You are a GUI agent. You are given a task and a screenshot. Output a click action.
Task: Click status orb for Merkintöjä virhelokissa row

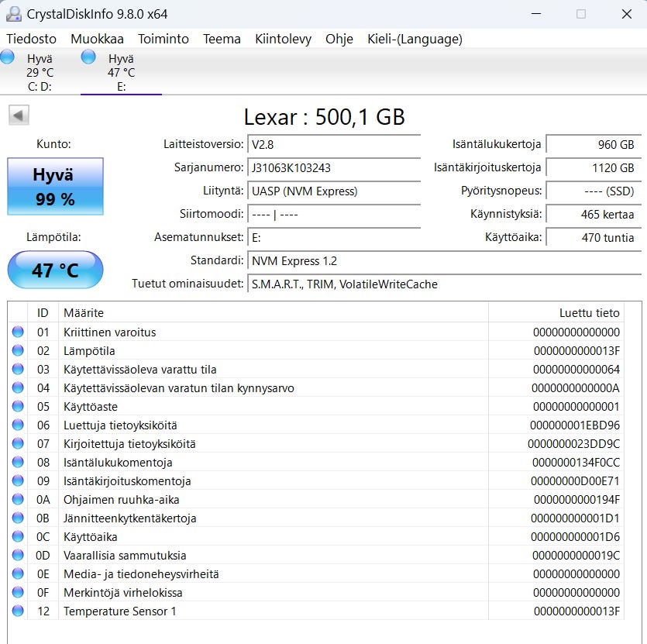[18, 591]
